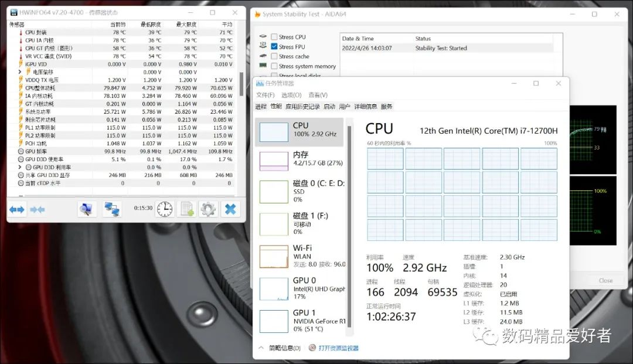This screenshot has width=633, height=364.
Task: Select the Wi-Fi WLAN performance item
Action: point(299,256)
